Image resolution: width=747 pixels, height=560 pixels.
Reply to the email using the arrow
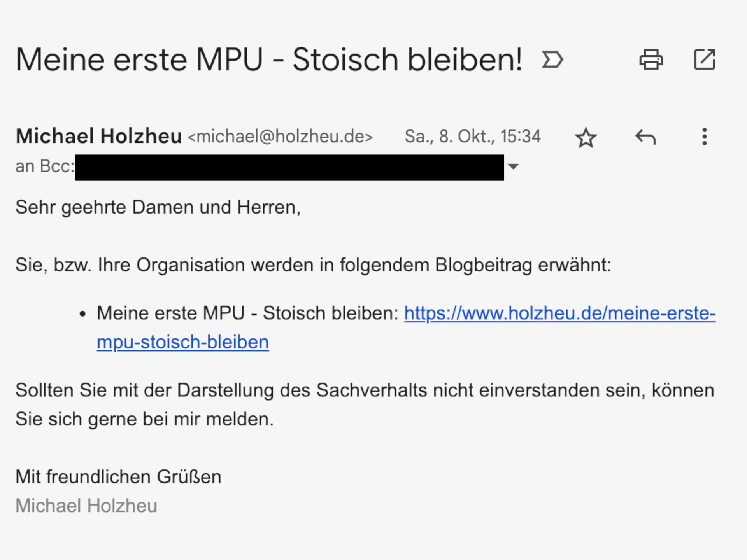645,137
